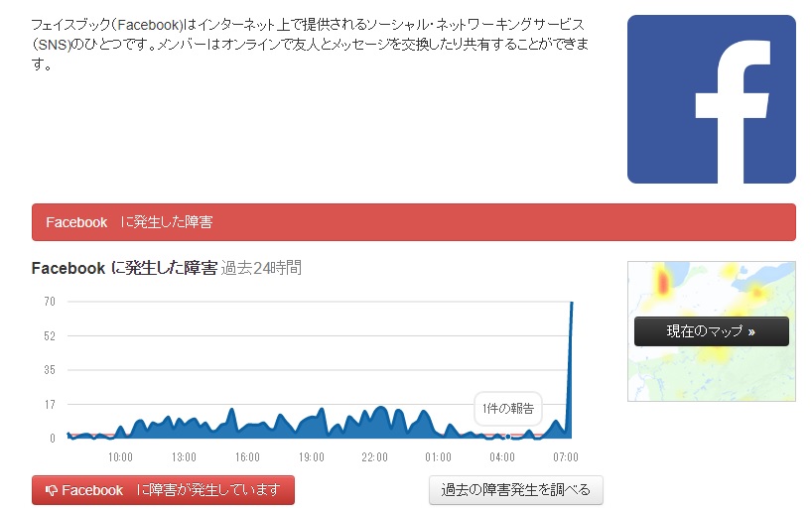Click the 04:00 time axis label
Viewport: 812px width, 511px height.
[x=501, y=457]
